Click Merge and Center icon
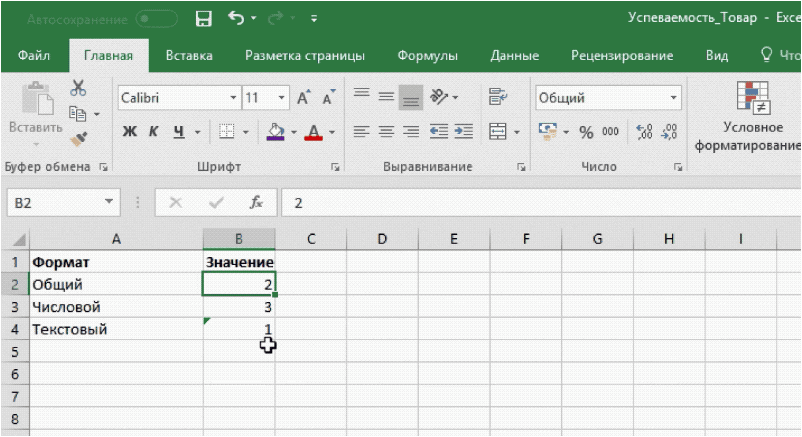The height and width of the screenshot is (437, 802). tap(498, 132)
